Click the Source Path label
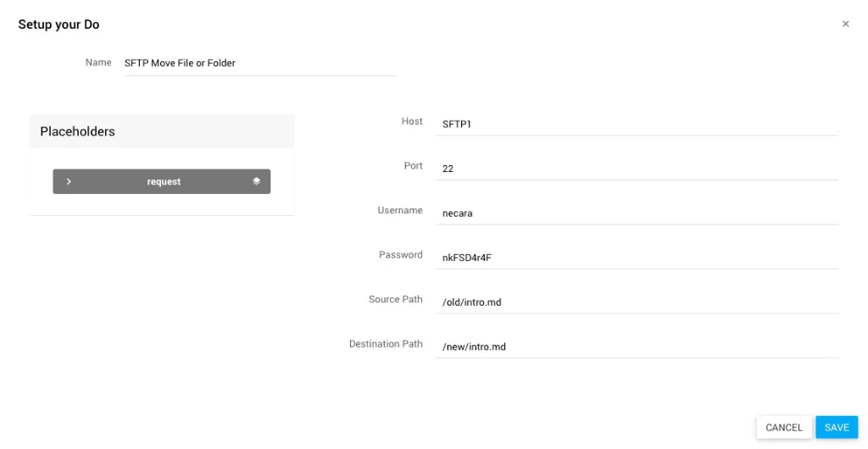 (395, 300)
